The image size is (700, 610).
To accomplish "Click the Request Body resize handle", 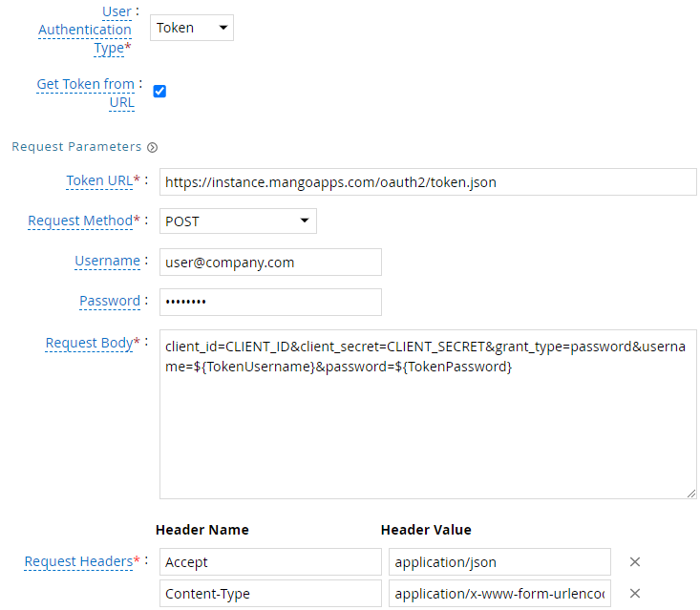I will 691,494.
